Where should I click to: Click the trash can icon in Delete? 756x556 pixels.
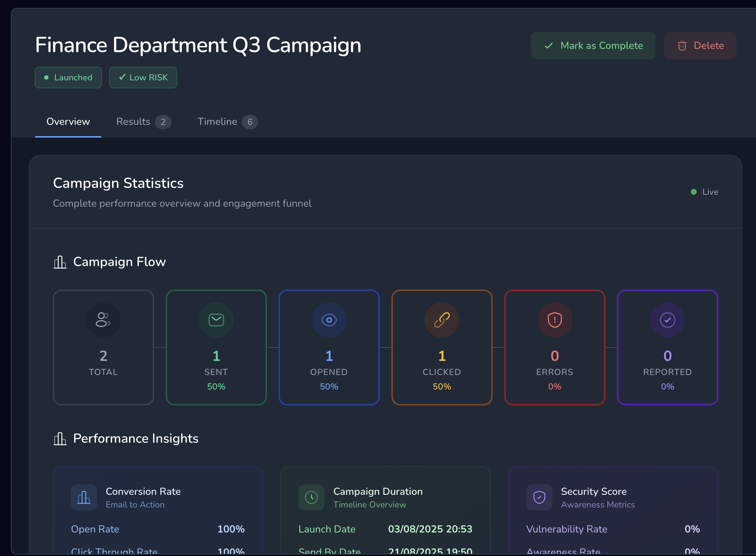pos(682,46)
